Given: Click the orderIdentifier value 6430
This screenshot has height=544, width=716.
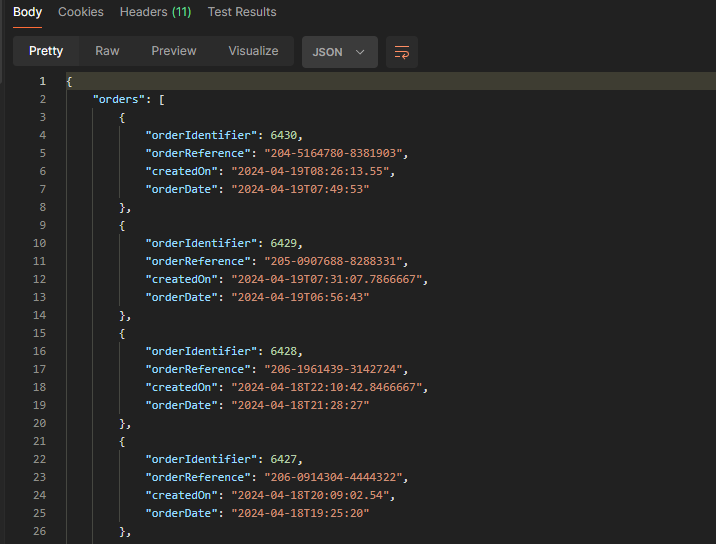Looking at the screenshot, I should (x=285, y=135).
